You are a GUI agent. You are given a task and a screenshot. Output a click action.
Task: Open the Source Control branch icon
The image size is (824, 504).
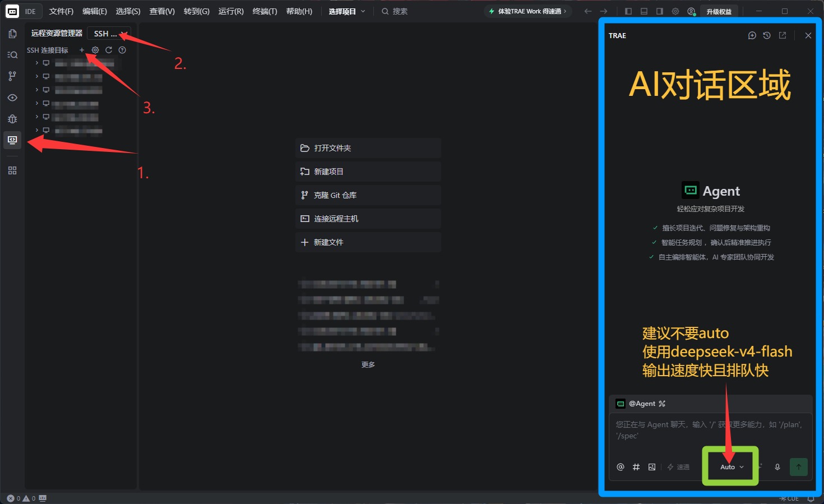point(12,76)
